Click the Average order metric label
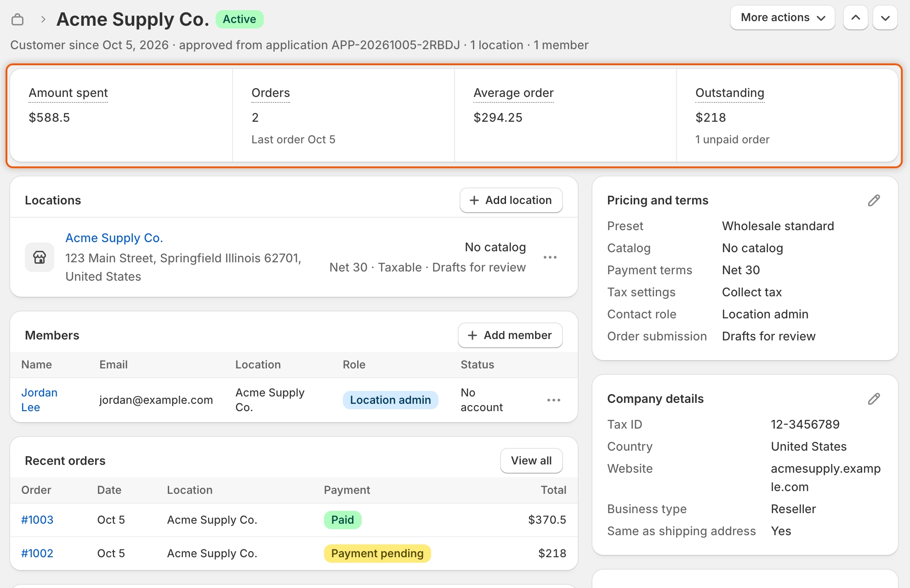The height and width of the screenshot is (588, 910). pos(514,93)
